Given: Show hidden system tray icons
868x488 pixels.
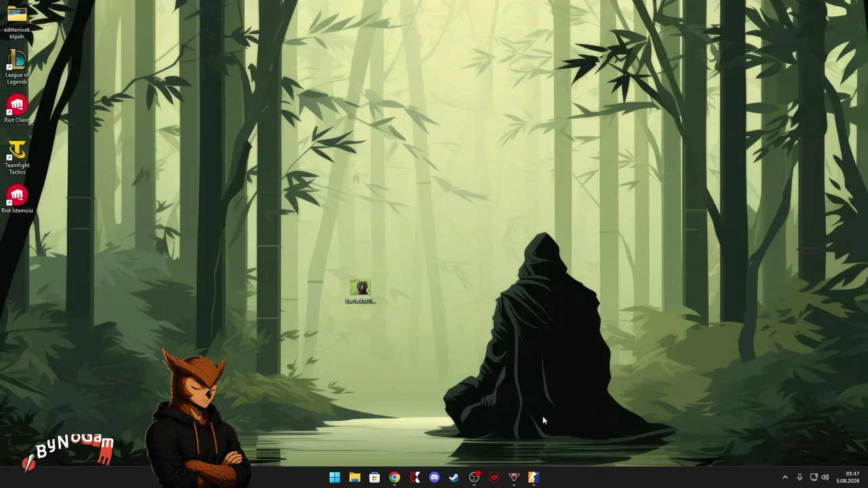Looking at the screenshot, I should (x=785, y=478).
